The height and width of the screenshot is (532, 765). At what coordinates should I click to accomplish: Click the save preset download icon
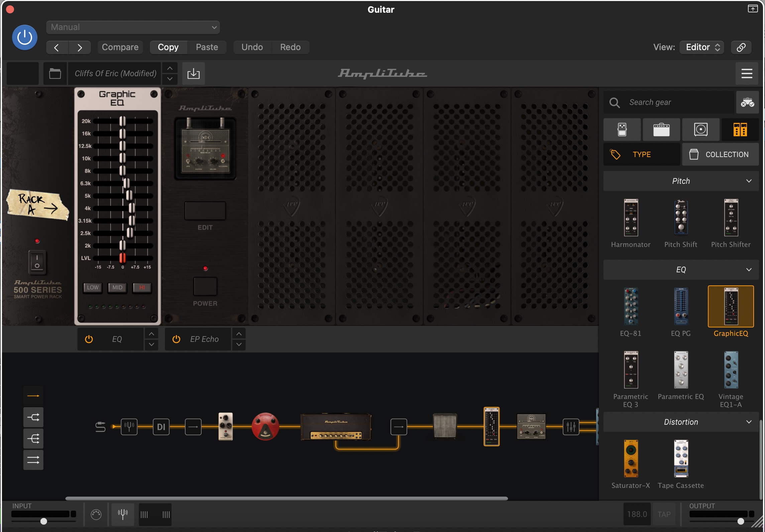pos(193,73)
